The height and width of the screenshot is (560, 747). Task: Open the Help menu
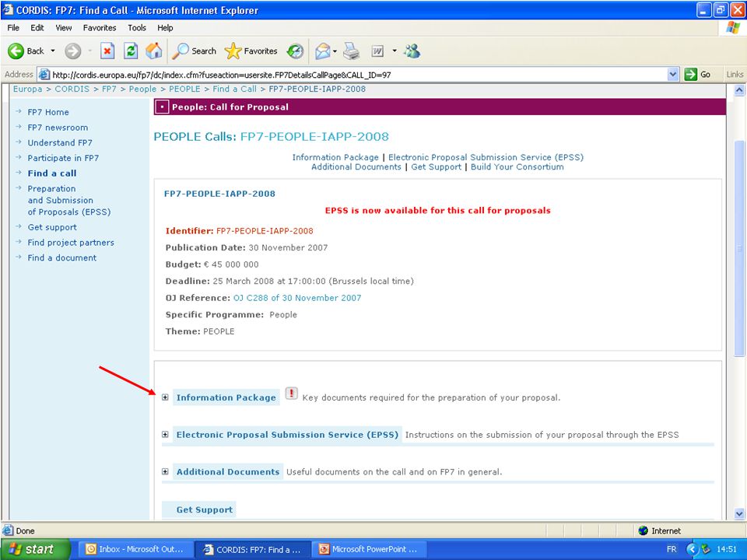pyautogui.click(x=165, y=28)
